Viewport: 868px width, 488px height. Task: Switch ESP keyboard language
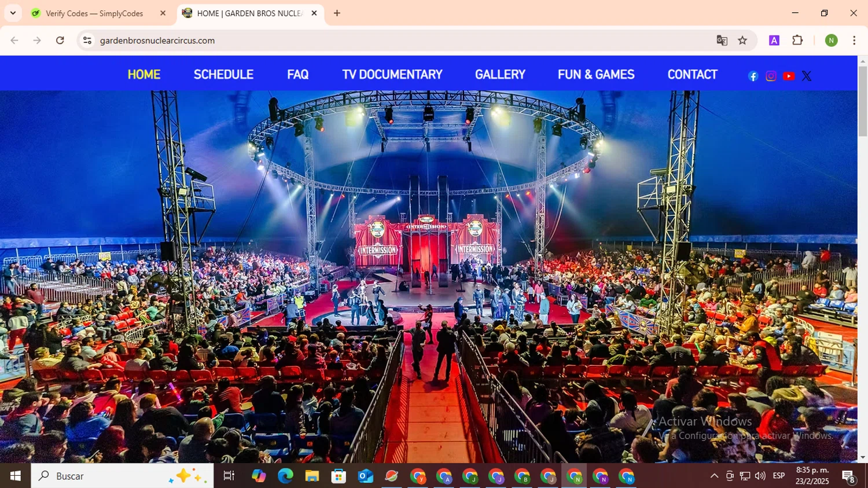pos(779,476)
